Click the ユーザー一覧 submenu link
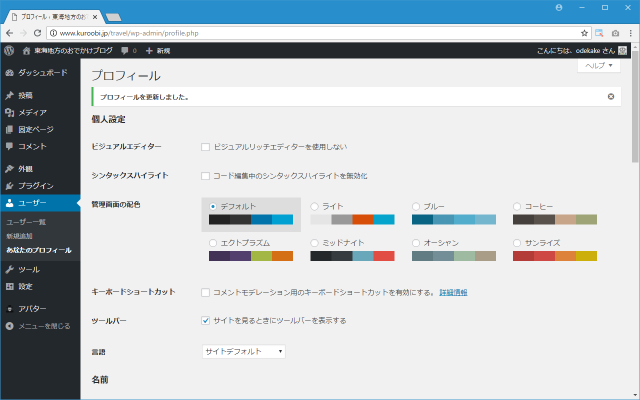Viewport: 640px width, 400px height. point(27,221)
